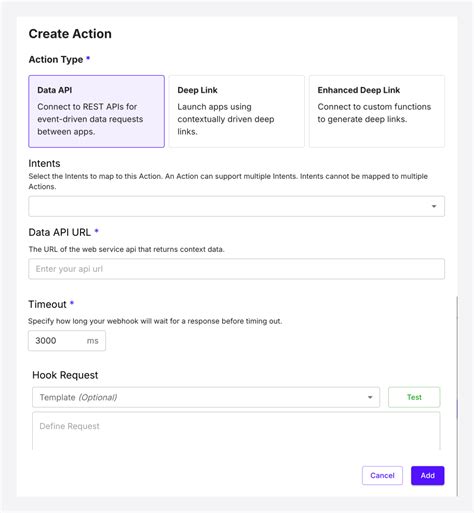The height and width of the screenshot is (513, 474).
Task: Expand the Hook Request Template dropdown
Action: click(x=206, y=397)
